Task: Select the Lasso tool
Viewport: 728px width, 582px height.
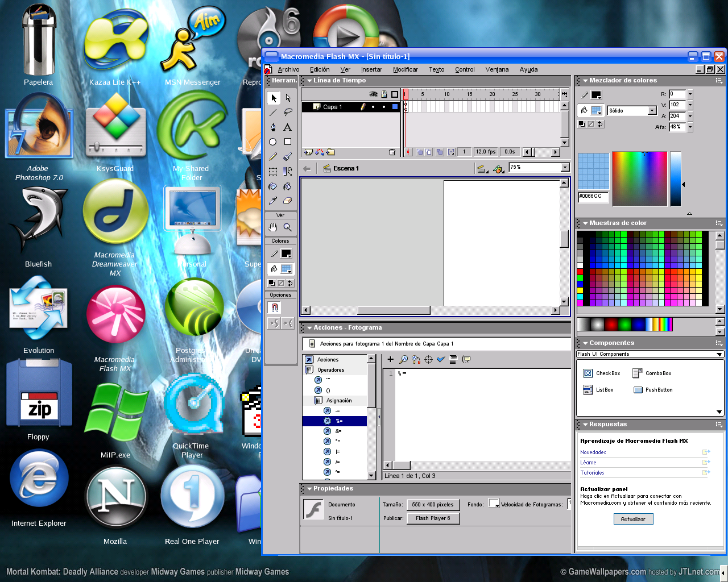Action: [288, 112]
